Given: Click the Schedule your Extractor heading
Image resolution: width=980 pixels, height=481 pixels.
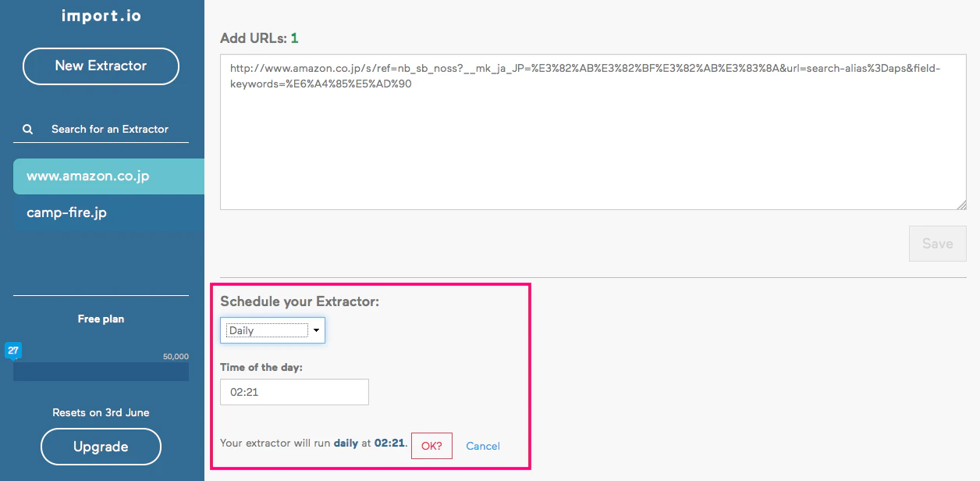Looking at the screenshot, I should point(300,301).
